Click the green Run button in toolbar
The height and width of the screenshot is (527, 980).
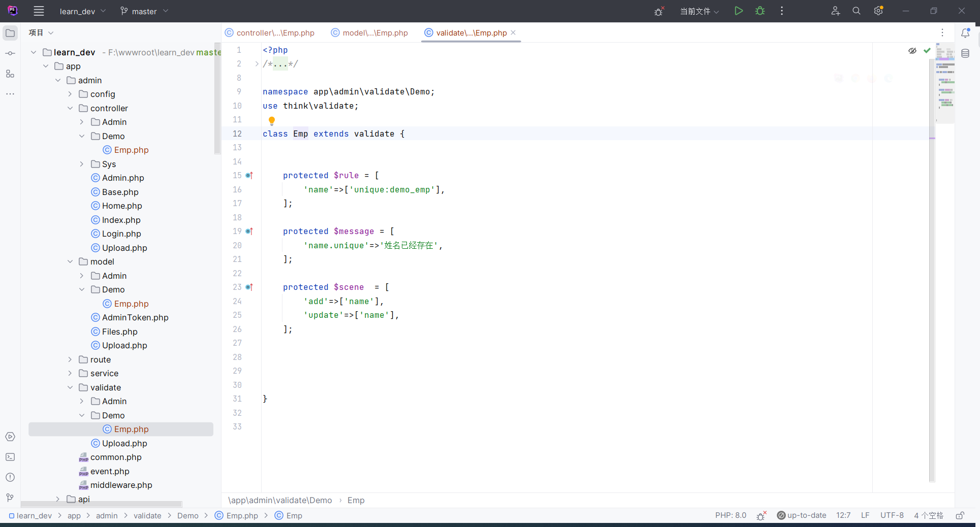(739, 11)
